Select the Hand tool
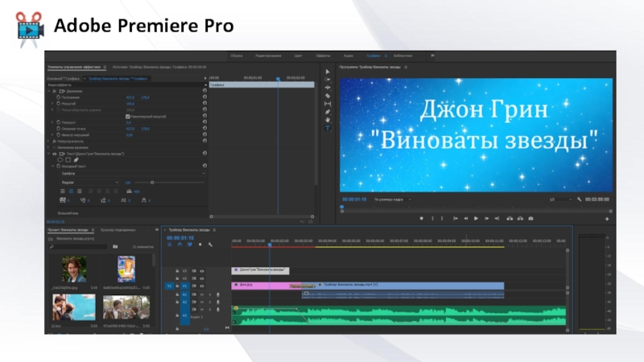 (x=328, y=120)
